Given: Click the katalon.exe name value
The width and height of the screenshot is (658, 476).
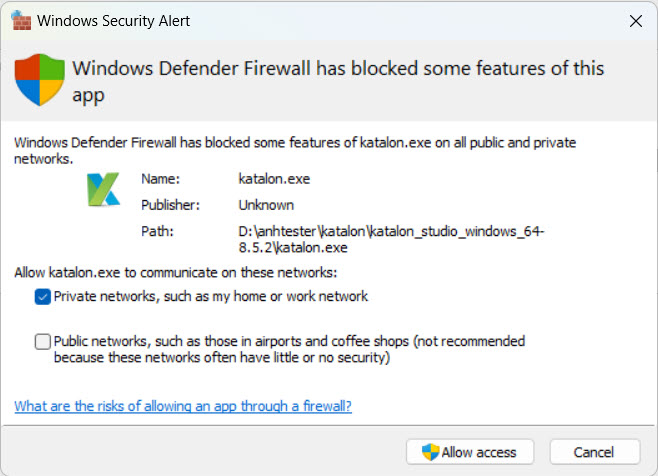Looking at the screenshot, I should pos(274,179).
